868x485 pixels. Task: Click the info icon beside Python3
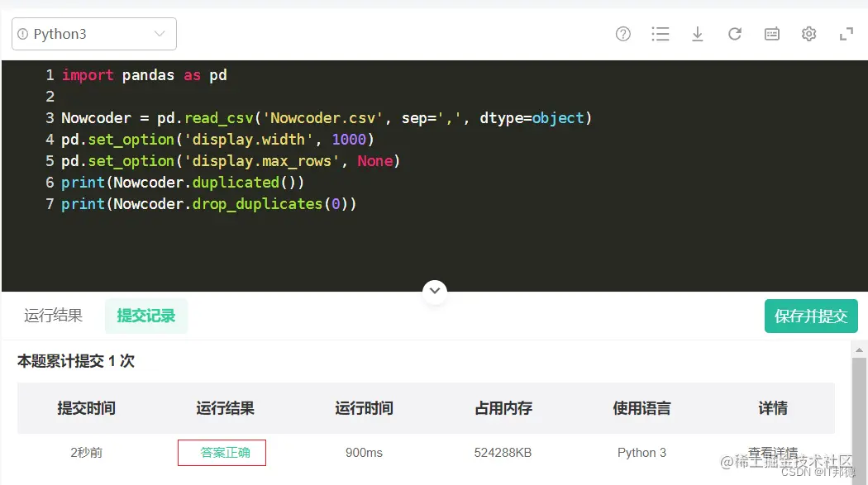point(22,34)
